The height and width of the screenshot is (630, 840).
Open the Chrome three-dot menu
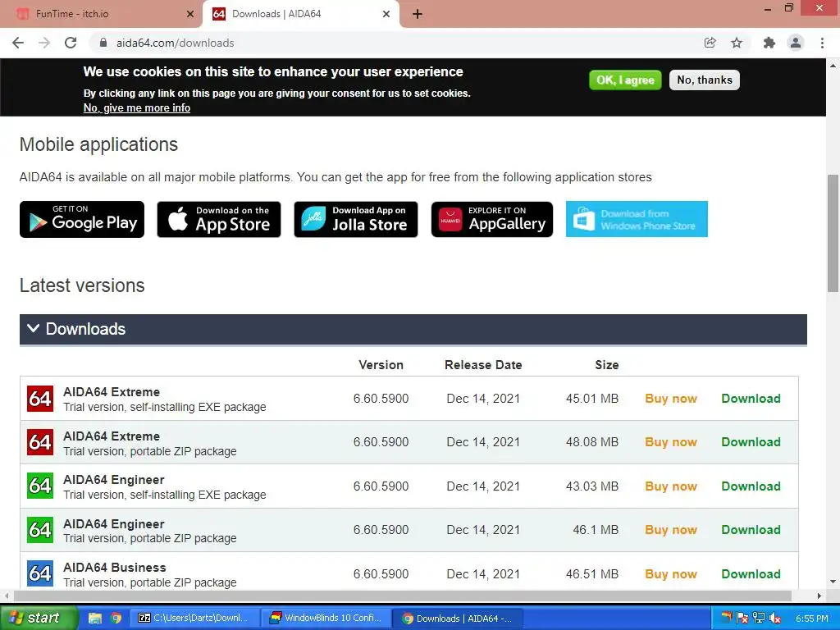point(822,43)
